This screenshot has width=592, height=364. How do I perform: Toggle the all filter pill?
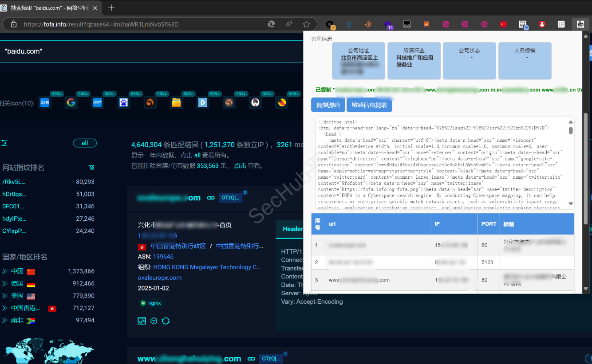point(85,143)
